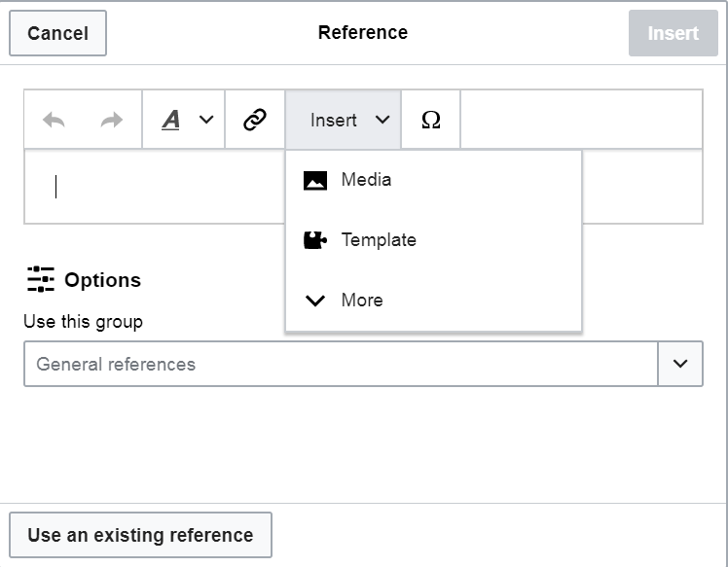
Task: Click the undo arrow icon
Action: point(54,120)
